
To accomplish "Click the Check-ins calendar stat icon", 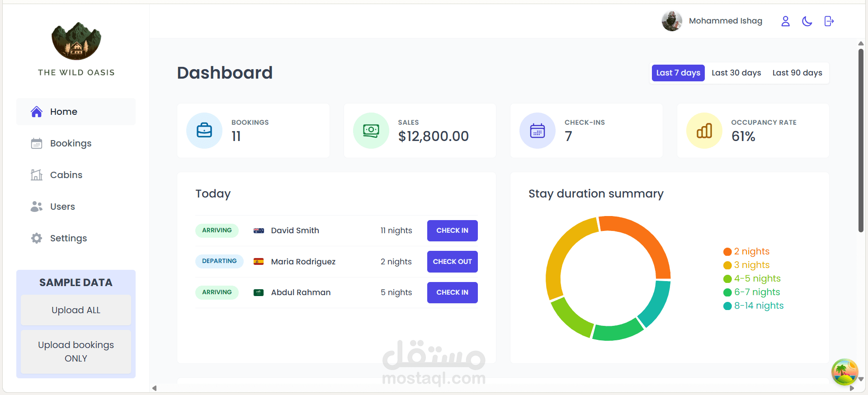I will [538, 131].
